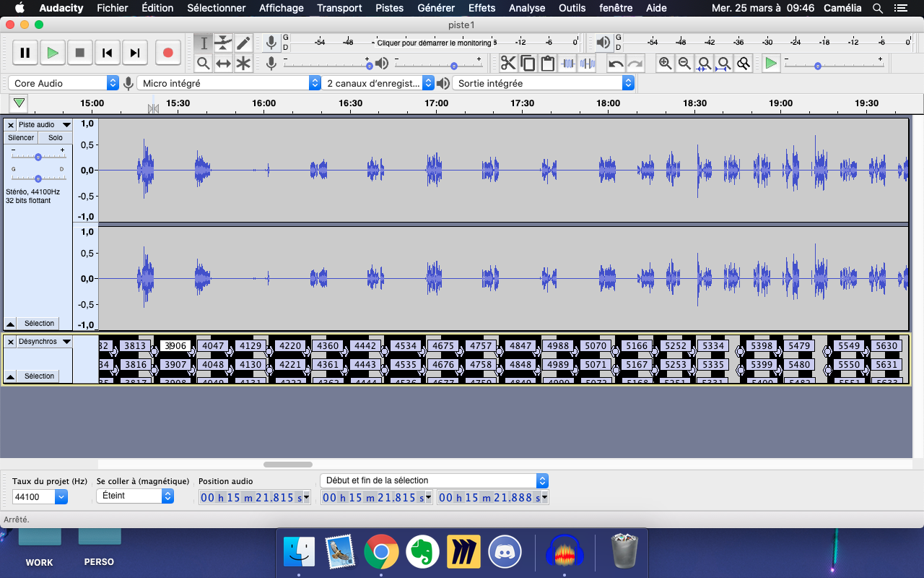
Task: Click Sélection button on the audio track
Action: point(39,323)
